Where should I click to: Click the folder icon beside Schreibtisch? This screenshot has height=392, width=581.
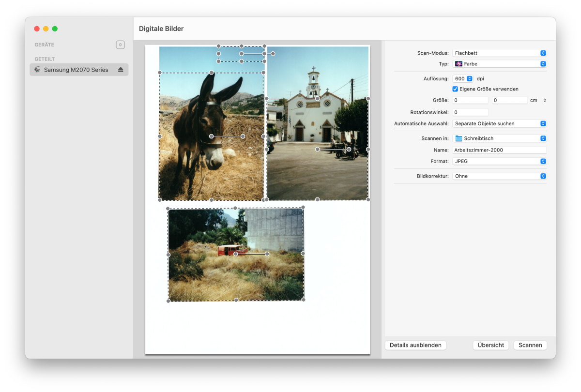[x=459, y=138]
